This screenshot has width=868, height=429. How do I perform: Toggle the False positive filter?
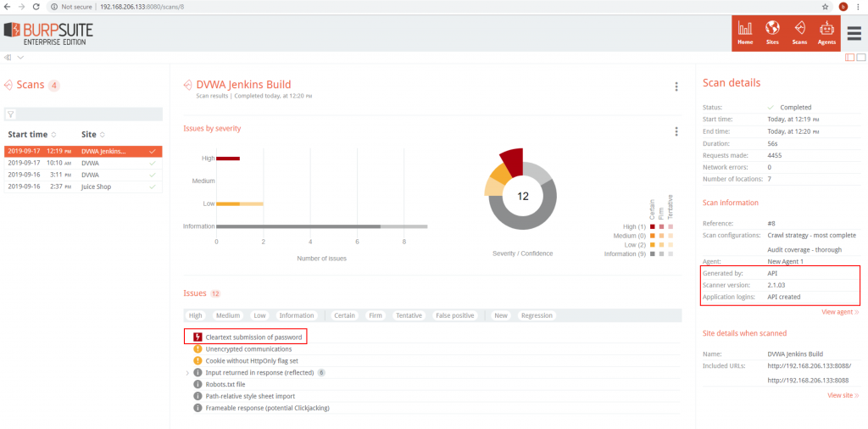[x=455, y=315]
